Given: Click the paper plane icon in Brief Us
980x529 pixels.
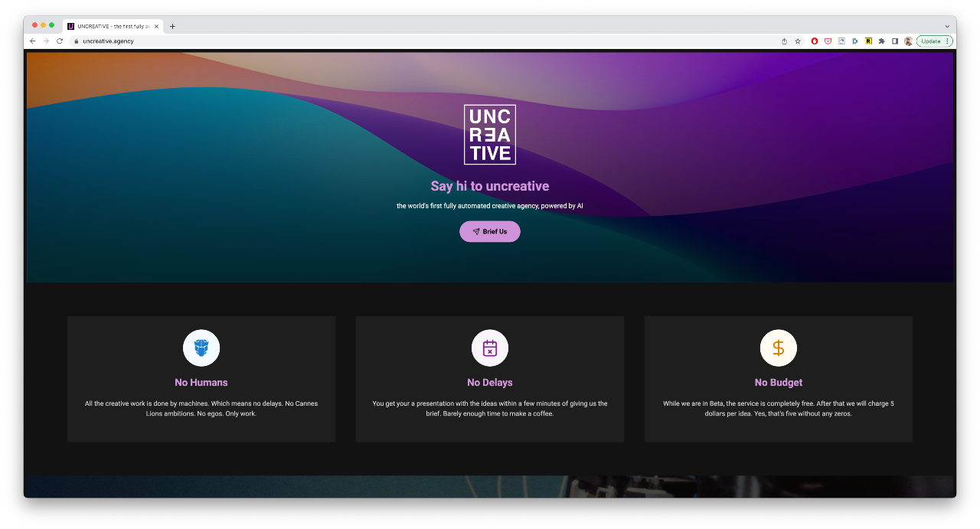Looking at the screenshot, I should tap(476, 231).
